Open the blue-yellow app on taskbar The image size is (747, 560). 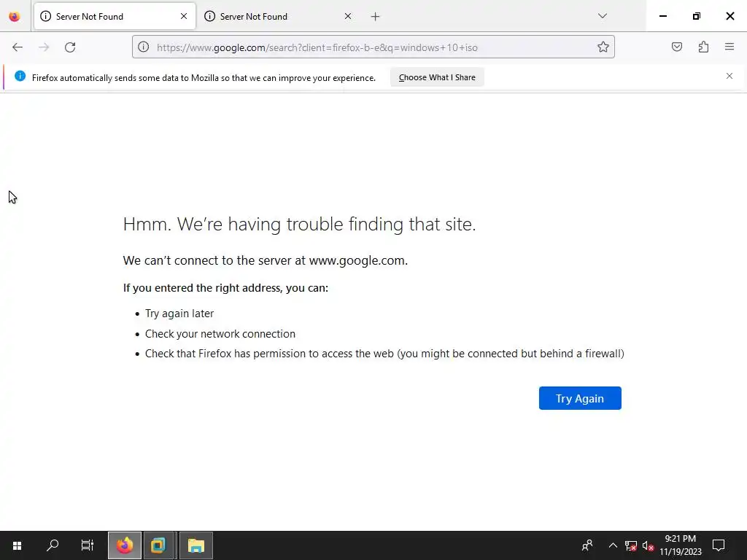coord(158,545)
